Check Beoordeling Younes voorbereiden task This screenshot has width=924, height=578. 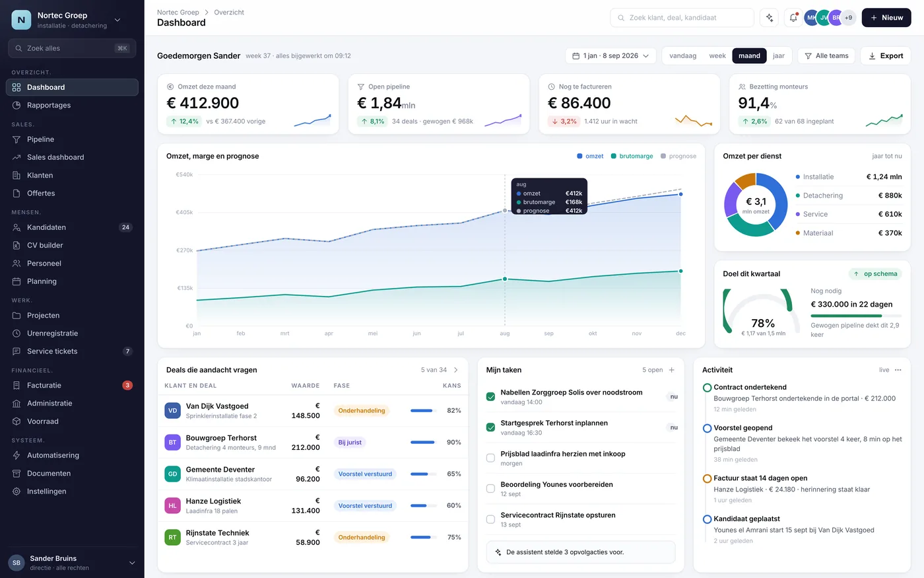[x=490, y=489]
